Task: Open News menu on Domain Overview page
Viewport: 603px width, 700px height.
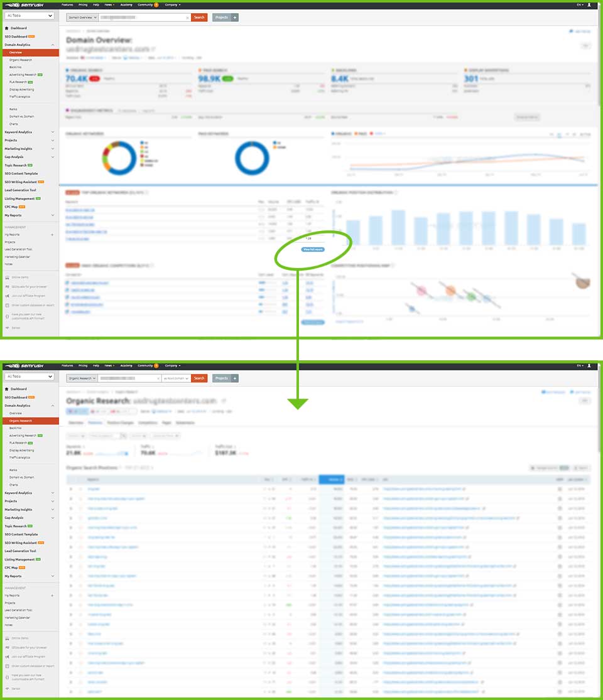Action: point(109,5)
